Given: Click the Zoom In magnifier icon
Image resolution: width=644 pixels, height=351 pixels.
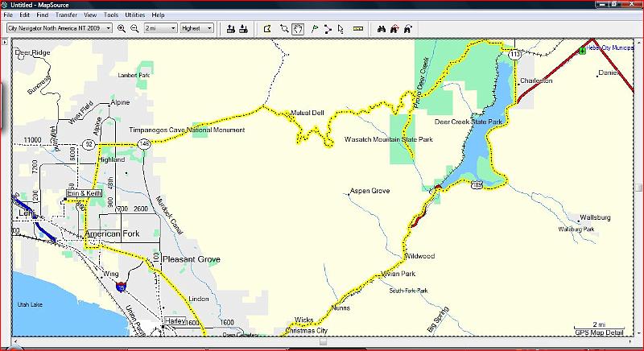Looking at the screenshot, I should (122, 29).
